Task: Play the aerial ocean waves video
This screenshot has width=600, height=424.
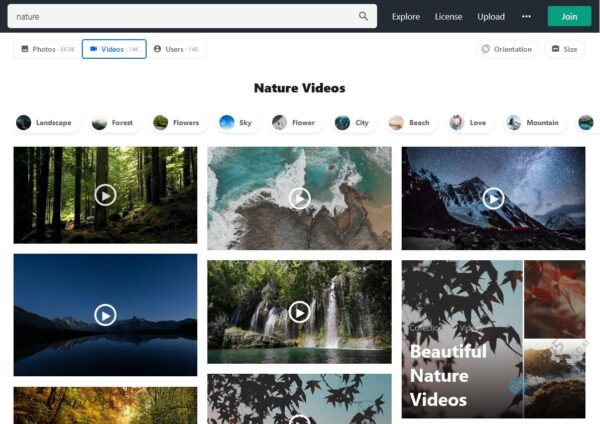Action: [x=299, y=198]
